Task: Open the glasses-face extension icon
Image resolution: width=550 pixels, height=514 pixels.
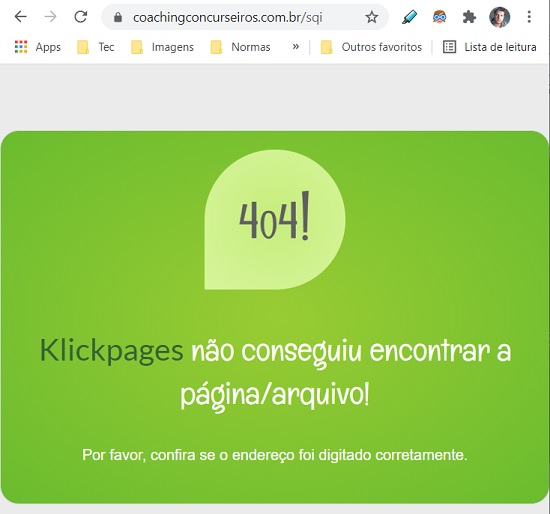Action: click(439, 16)
